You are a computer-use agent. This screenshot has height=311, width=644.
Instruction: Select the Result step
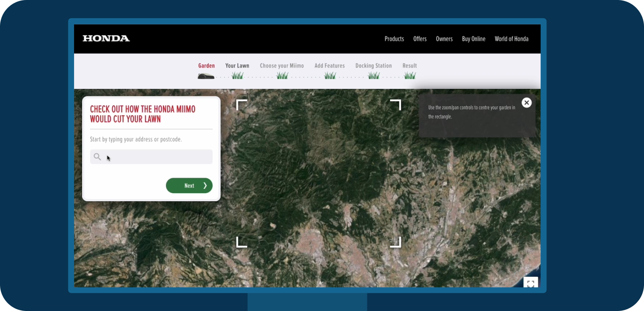coord(410,66)
